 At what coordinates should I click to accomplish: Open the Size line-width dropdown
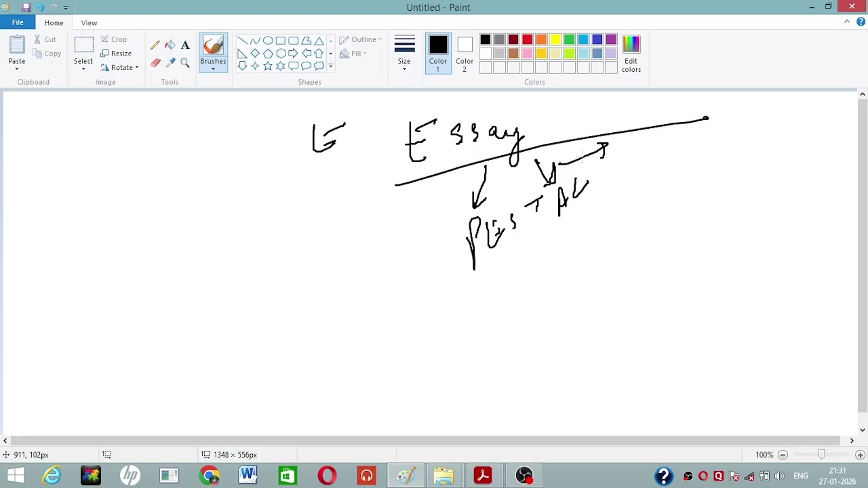point(404,54)
